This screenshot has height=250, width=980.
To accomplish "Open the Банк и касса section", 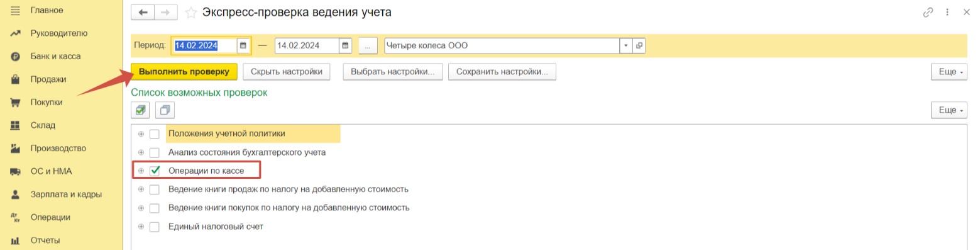I will 55,56.
